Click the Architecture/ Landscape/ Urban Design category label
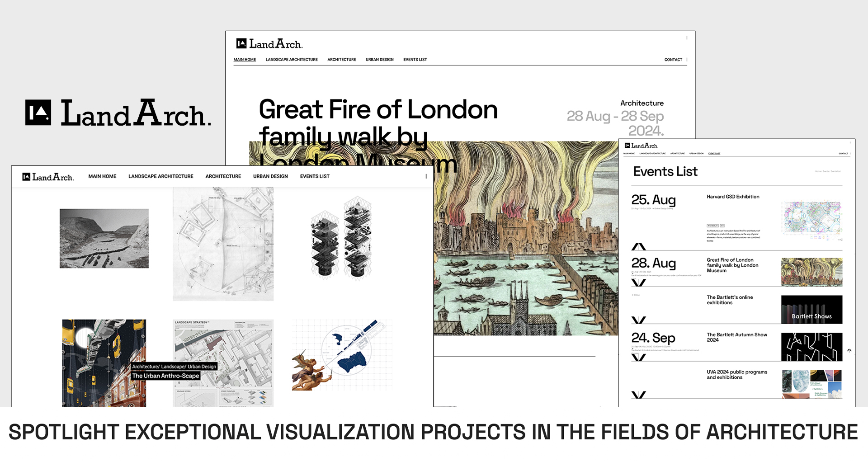The height and width of the screenshot is (471, 868). point(174,367)
